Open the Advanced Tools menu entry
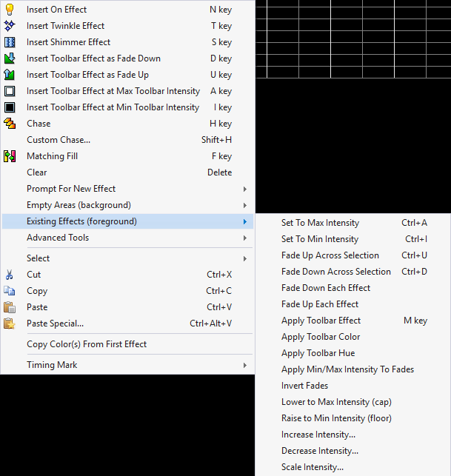Screen dimensions: 451x476 pos(127,238)
